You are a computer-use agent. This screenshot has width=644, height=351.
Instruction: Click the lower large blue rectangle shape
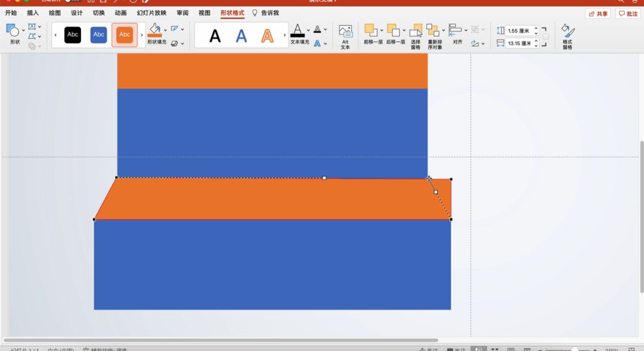273,265
